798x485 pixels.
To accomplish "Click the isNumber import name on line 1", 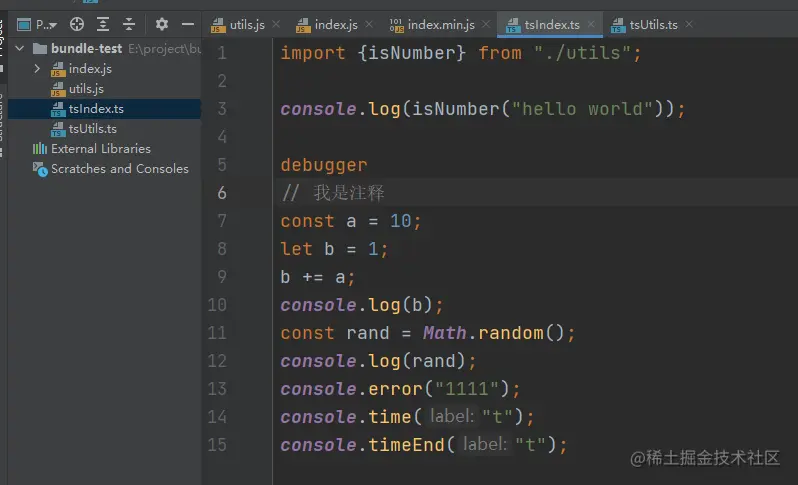I will tap(411, 53).
